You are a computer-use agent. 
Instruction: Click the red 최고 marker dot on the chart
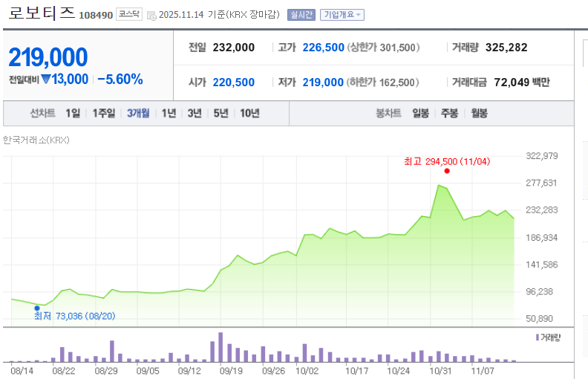click(x=447, y=171)
